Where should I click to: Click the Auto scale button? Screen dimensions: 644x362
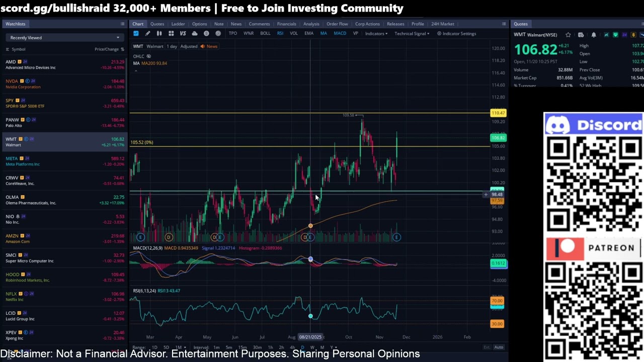click(x=499, y=347)
